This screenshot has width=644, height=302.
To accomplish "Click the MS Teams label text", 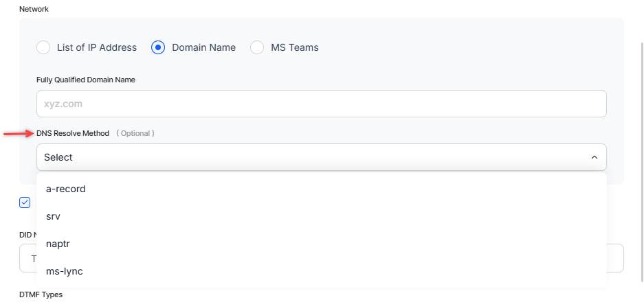I will click(295, 47).
